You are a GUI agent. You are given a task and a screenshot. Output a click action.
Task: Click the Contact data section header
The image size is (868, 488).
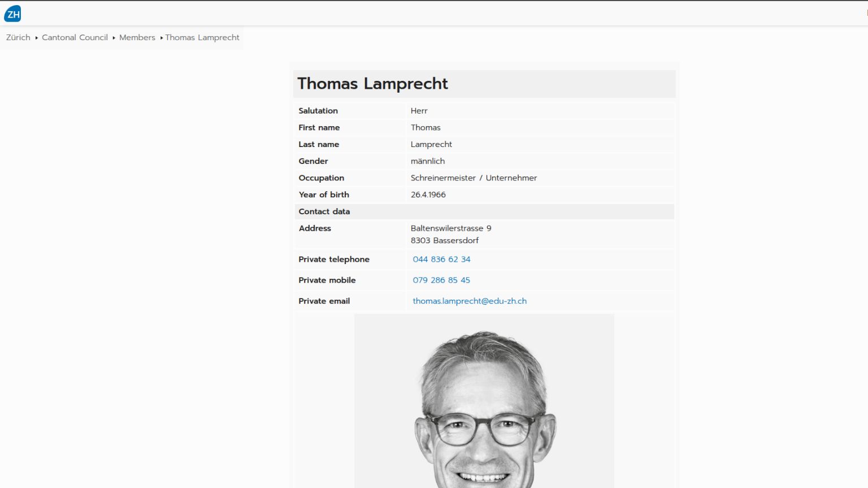coord(484,211)
